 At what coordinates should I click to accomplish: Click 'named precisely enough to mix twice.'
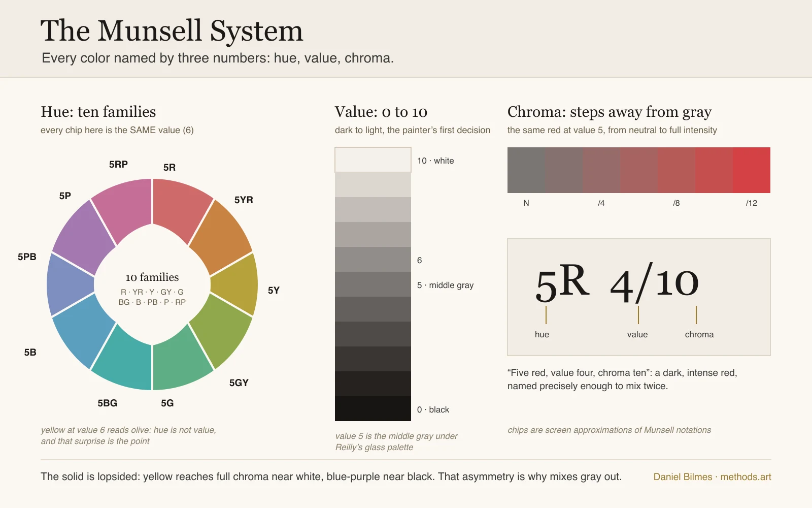pos(588,386)
